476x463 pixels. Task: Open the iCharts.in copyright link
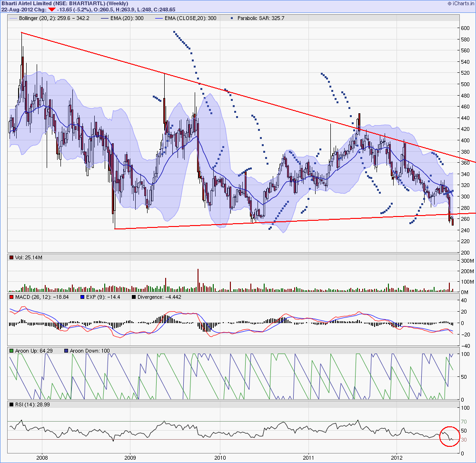click(x=461, y=3)
